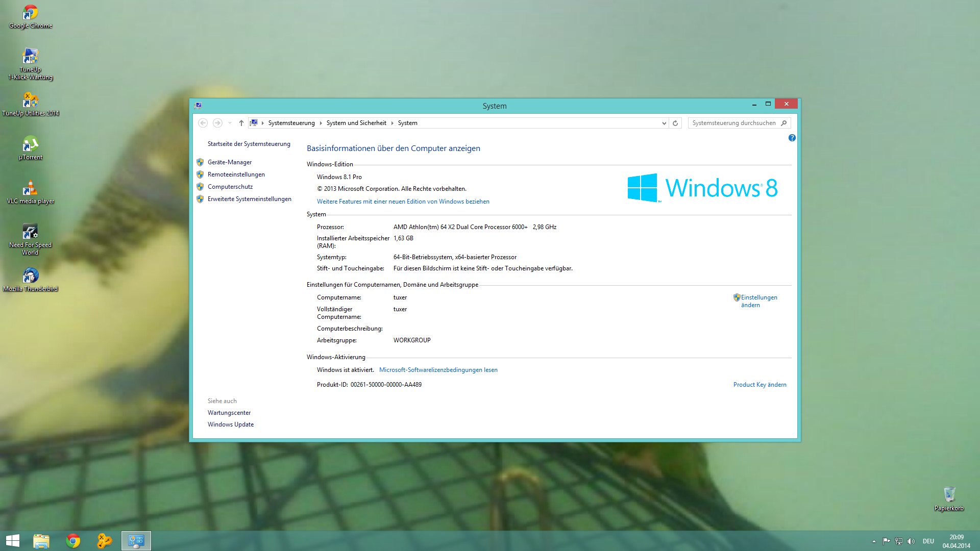
Task: Click the volume speaker tray icon
Action: pos(911,541)
